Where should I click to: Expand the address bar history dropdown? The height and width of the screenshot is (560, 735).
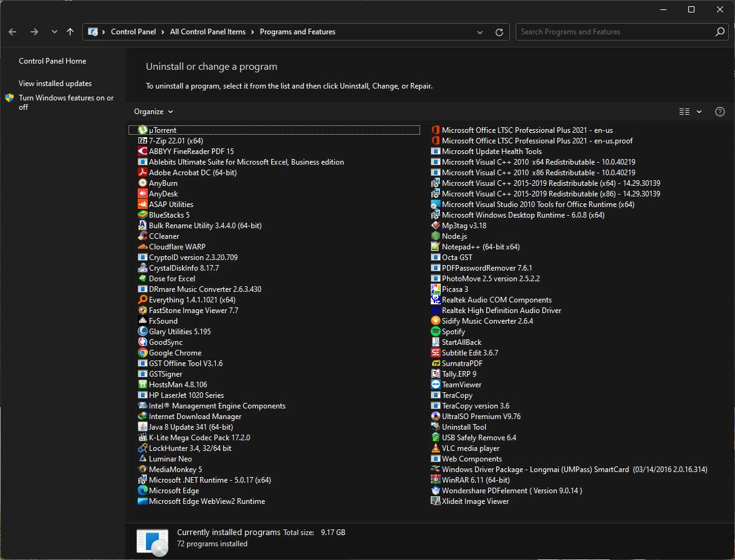tap(479, 32)
